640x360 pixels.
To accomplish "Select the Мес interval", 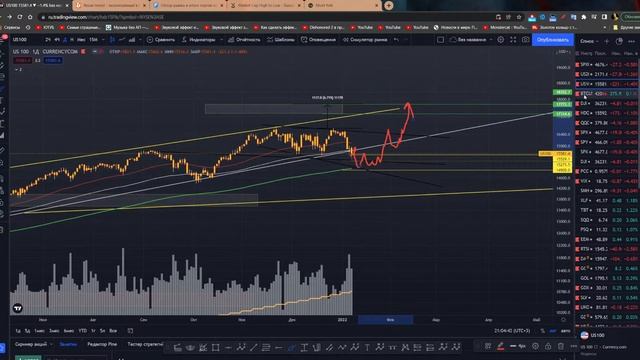I will click(81, 40).
